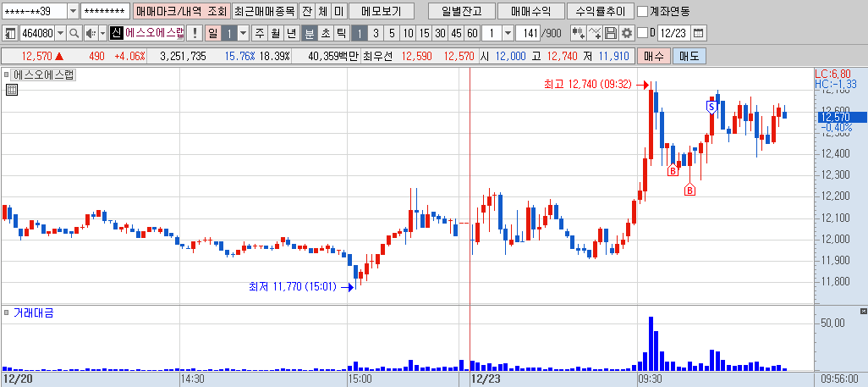Click the 최근매매종목 button
Viewport: 868px width, 387px height.
point(264,10)
